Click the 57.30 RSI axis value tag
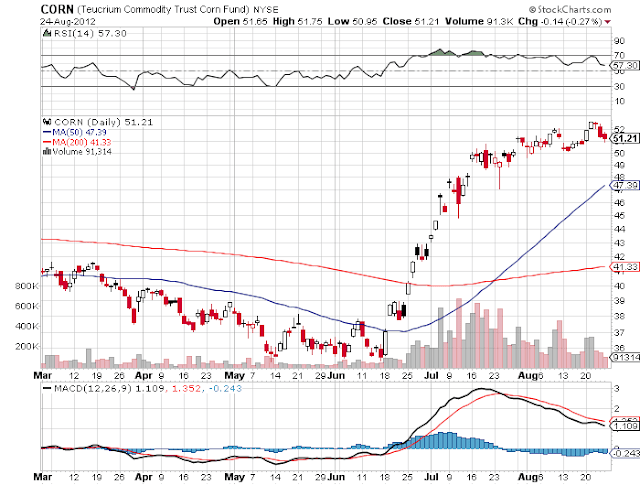The height and width of the screenshot is (485, 640). (x=624, y=65)
